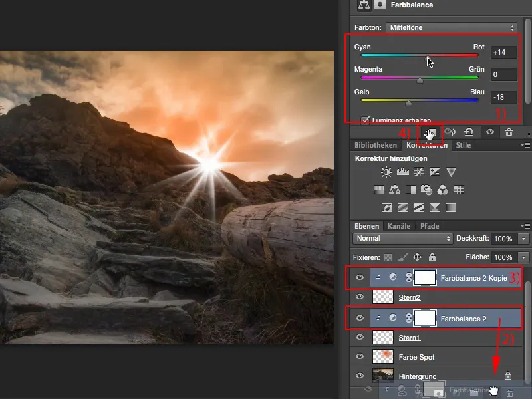Reset adjustment with the circular arrow icon
Screen dimensions: 532x399
[469, 132]
